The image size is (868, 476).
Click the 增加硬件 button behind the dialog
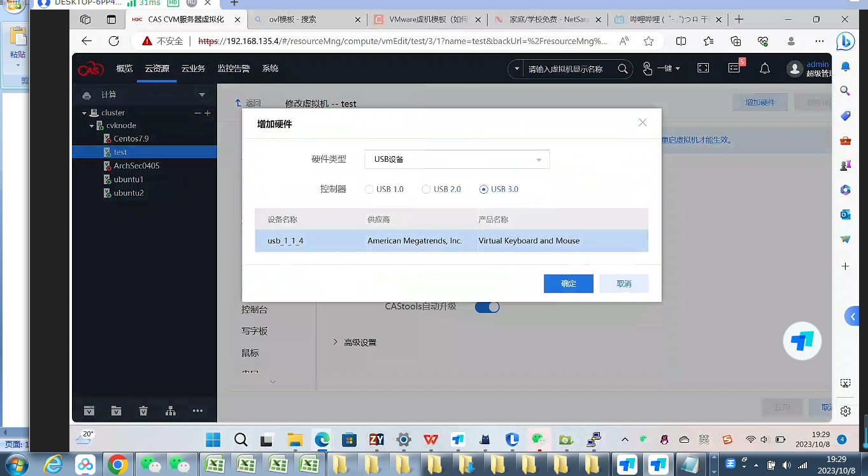(760, 103)
